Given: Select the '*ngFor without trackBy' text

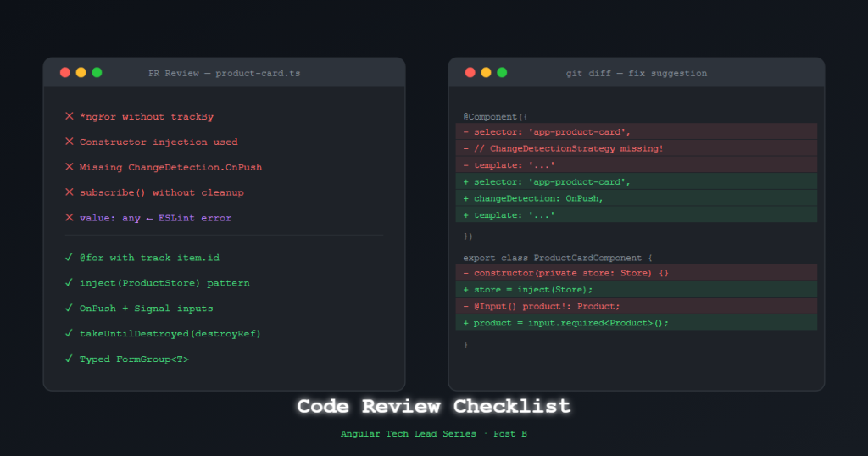Looking at the screenshot, I should coord(147,117).
